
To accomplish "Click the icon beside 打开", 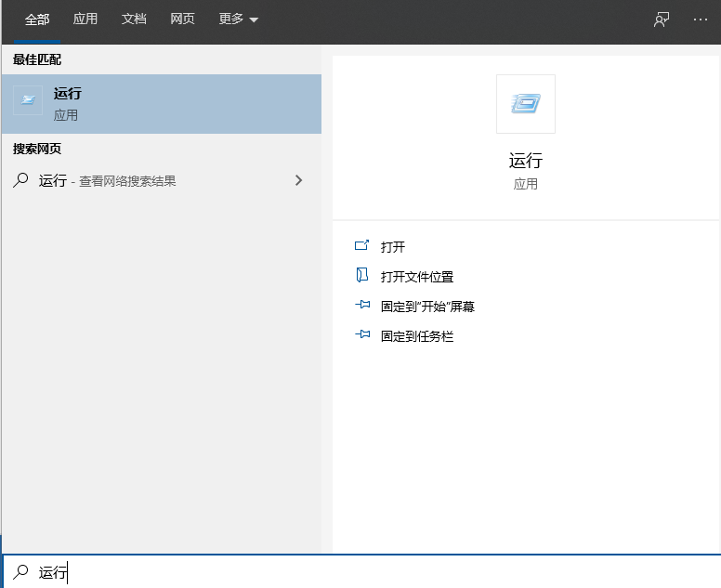I will click(362, 246).
